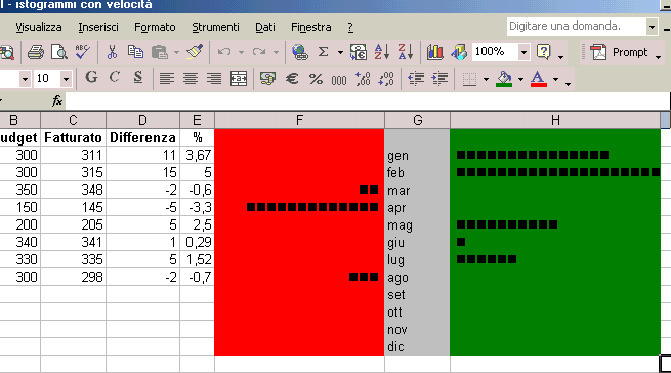Run the spelling check
Viewport: 671px width, 373px height.
tap(82, 52)
